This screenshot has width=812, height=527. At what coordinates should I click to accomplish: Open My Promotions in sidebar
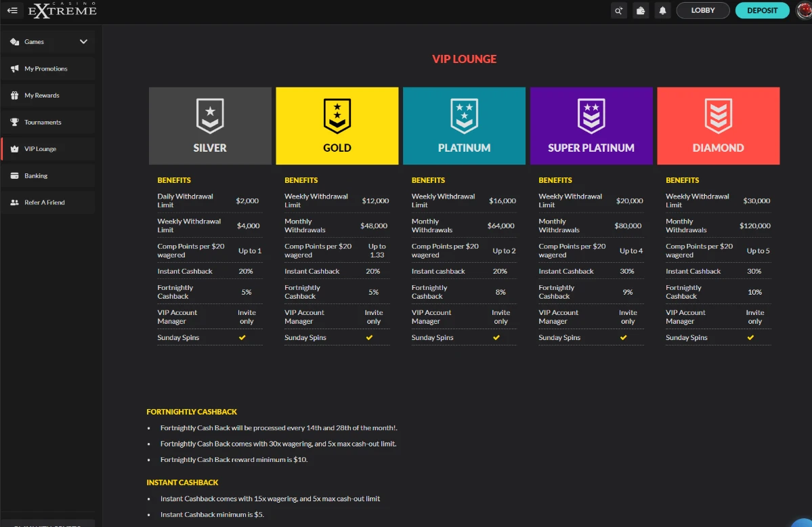[47, 68]
